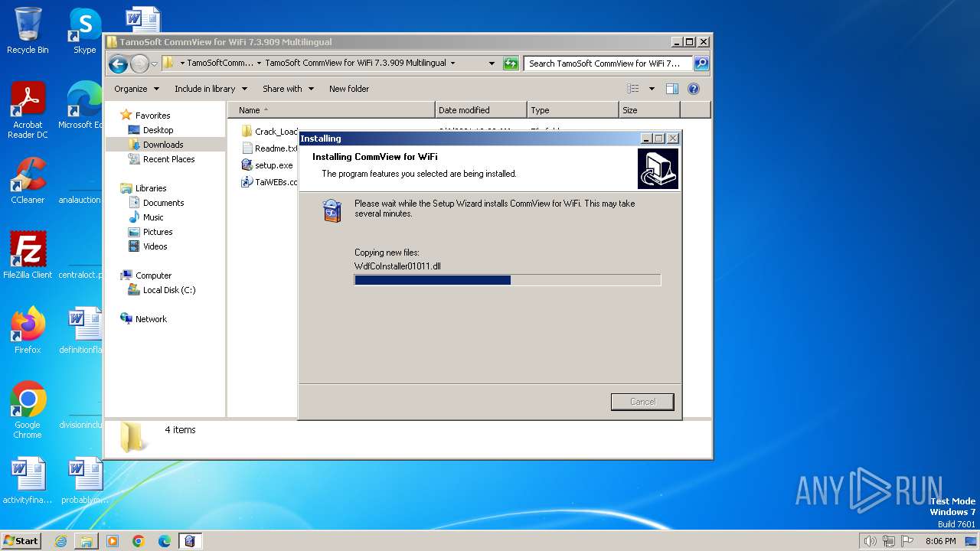Select the setup.exe file
The height and width of the screenshot is (551, 980).
[x=268, y=165]
